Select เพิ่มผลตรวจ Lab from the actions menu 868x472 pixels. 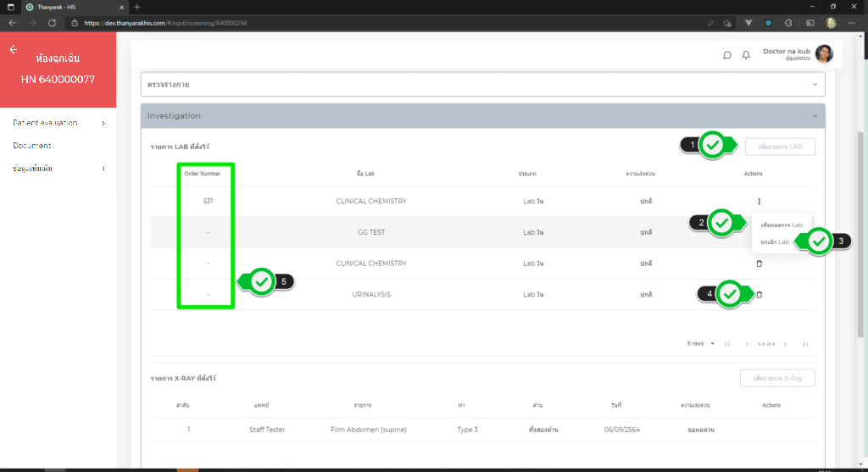(x=781, y=225)
